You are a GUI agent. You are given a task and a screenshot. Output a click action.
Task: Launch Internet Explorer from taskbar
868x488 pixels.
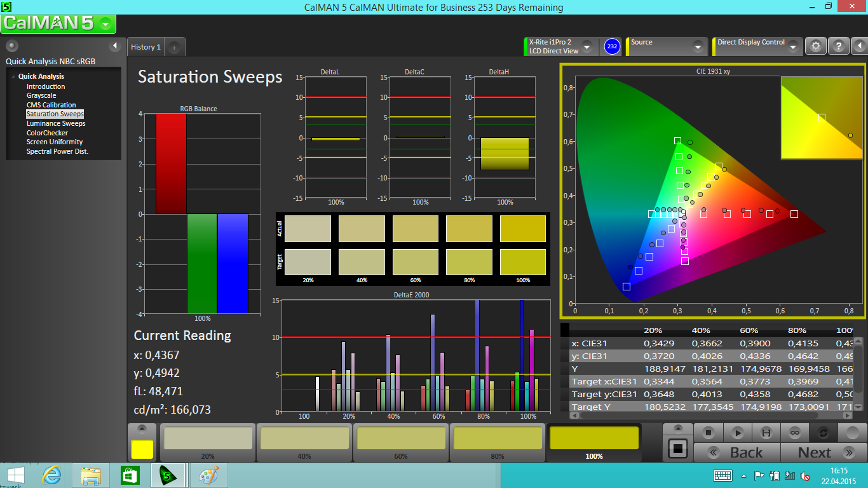pos(52,475)
